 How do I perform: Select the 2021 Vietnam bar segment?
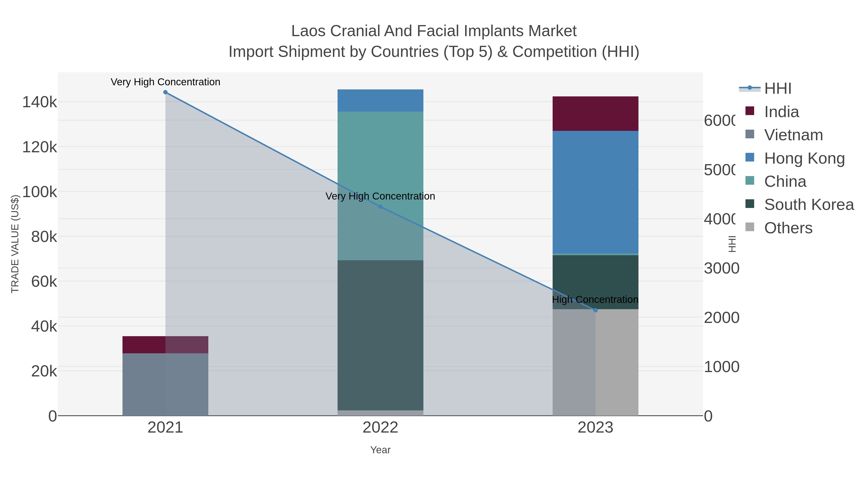pos(165,384)
